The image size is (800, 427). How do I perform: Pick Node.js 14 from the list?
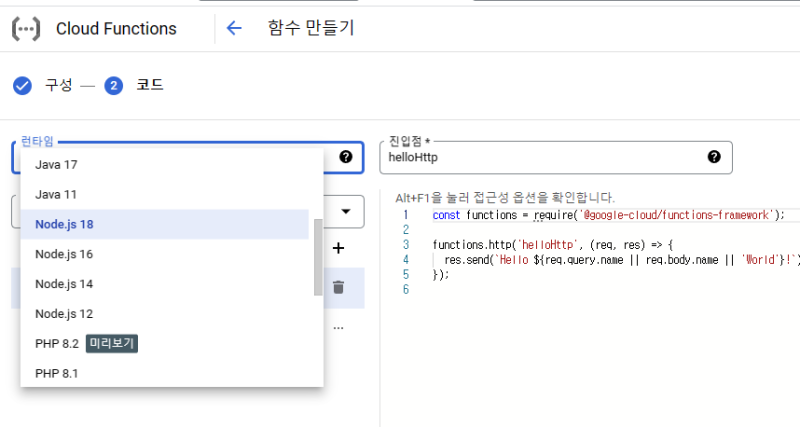(x=64, y=284)
